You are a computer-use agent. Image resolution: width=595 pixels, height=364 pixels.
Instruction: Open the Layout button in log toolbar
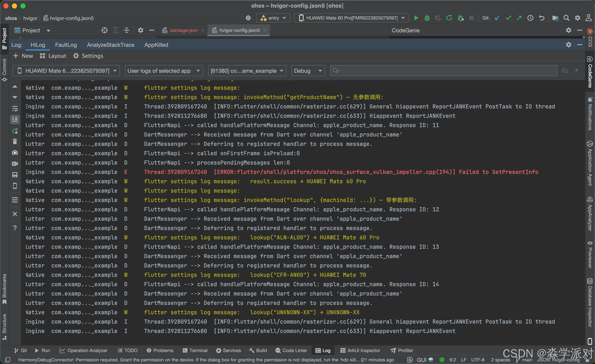point(53,56)
